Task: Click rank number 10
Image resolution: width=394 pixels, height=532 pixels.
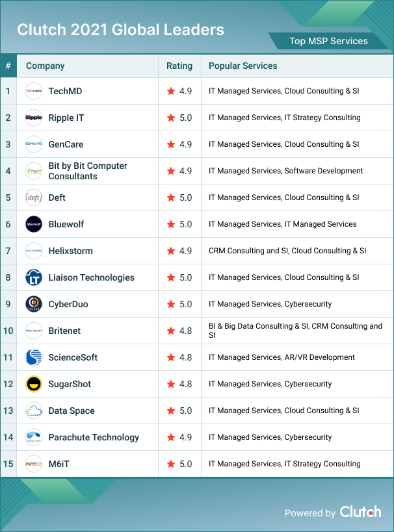Action: tap(8, 331)
